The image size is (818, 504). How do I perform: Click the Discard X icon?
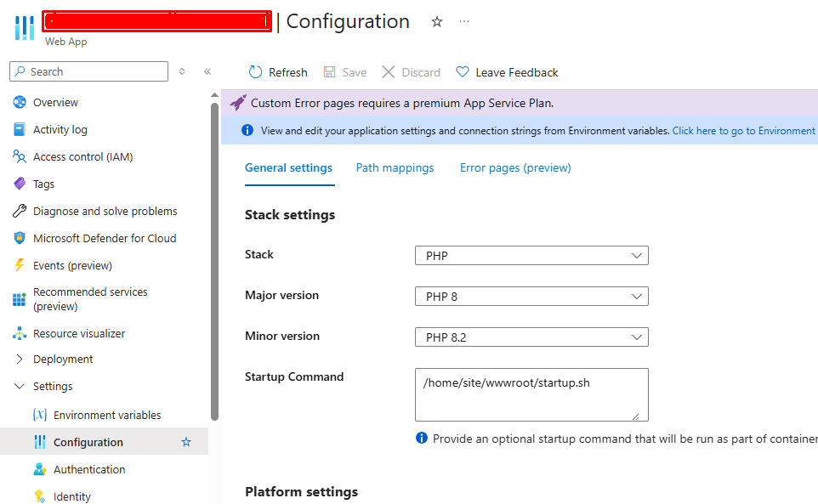[x=388, y=72]
